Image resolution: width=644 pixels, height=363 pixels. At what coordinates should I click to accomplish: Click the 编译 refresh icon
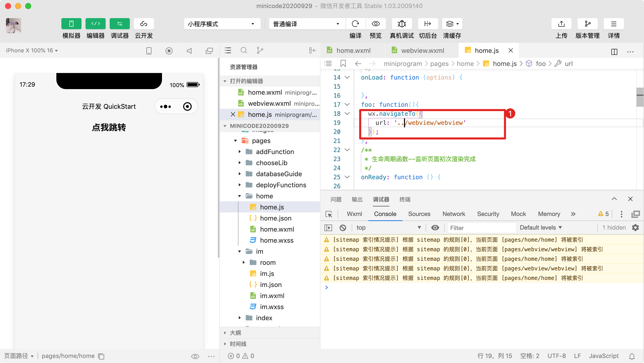coord(355,24)
